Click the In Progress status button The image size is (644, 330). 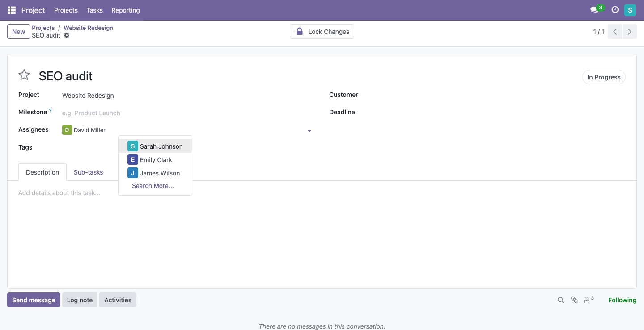(604, 77)
